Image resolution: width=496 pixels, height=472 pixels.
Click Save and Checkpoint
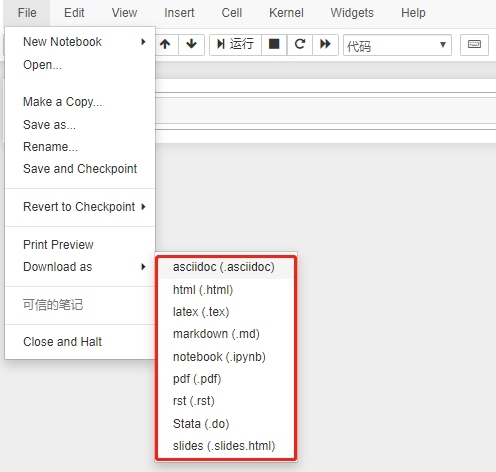(80, 169)
